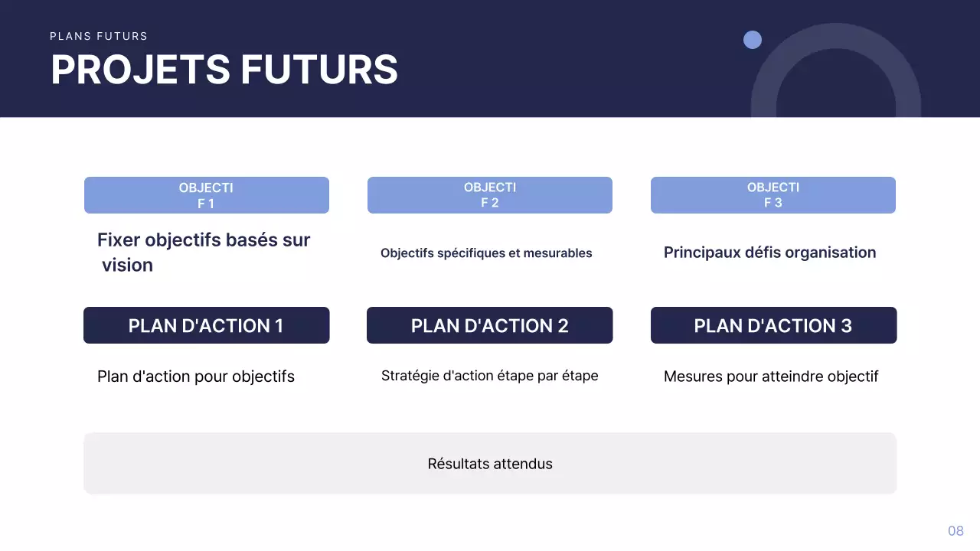Click the OBJECTIF 3 label box

pyautogui.click(x=773, y=195)
